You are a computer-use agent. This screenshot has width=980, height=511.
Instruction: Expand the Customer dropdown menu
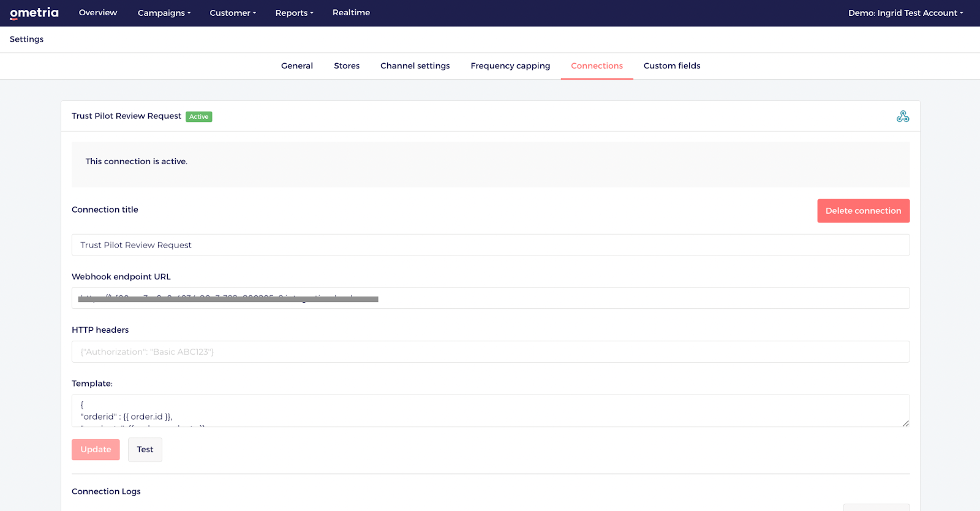pos(233,13)
